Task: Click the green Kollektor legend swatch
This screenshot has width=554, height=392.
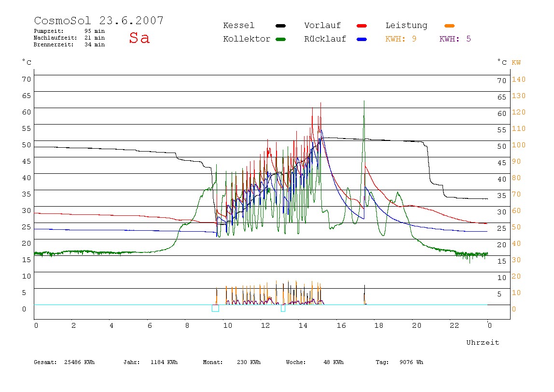Action: click(x=280, y=39)
